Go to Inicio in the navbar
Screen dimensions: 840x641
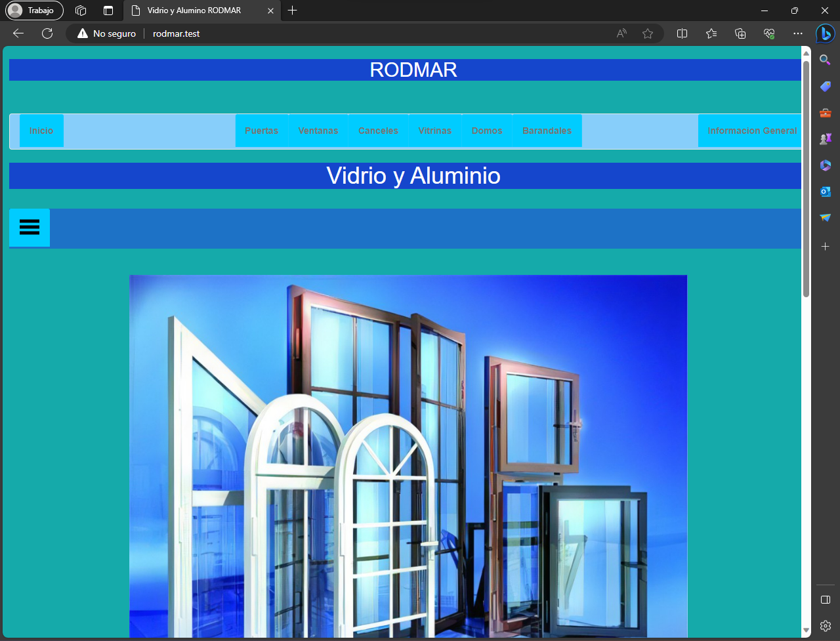point(41,131)
